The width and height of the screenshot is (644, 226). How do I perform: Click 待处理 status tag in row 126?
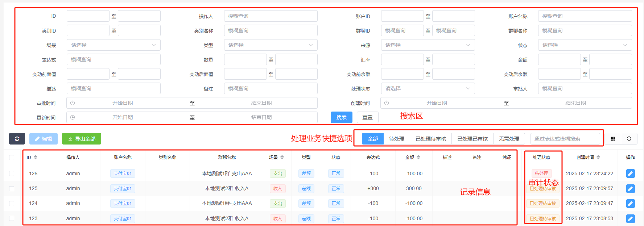click(x=541, y=173)
